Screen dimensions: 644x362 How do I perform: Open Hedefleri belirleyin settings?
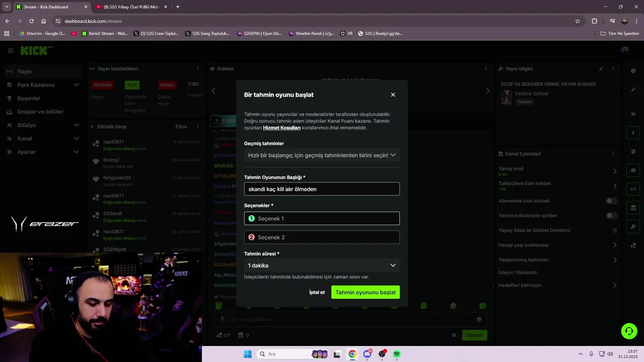(x=557, y=285)
